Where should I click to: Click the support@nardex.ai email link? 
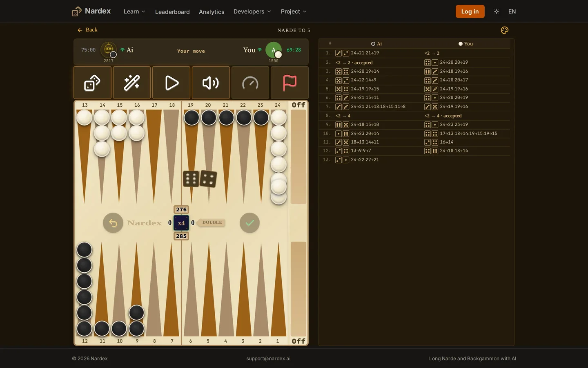click(268, 359)
